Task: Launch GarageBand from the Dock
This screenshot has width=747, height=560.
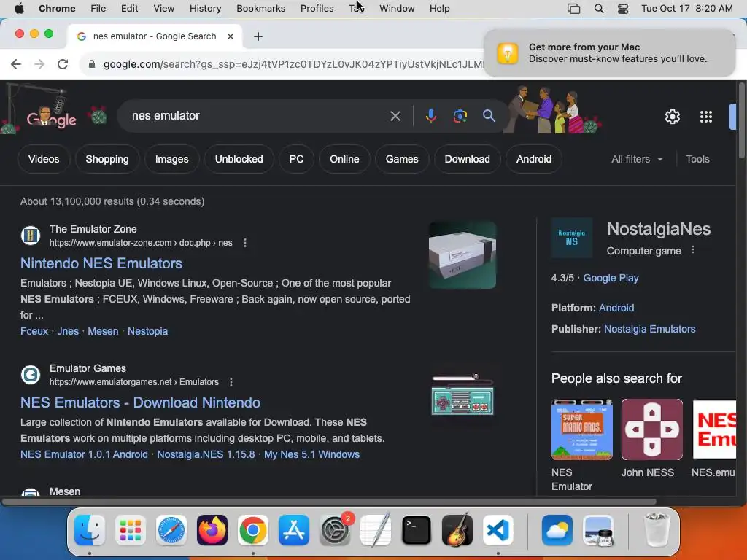Action: [x=457, y=530]
